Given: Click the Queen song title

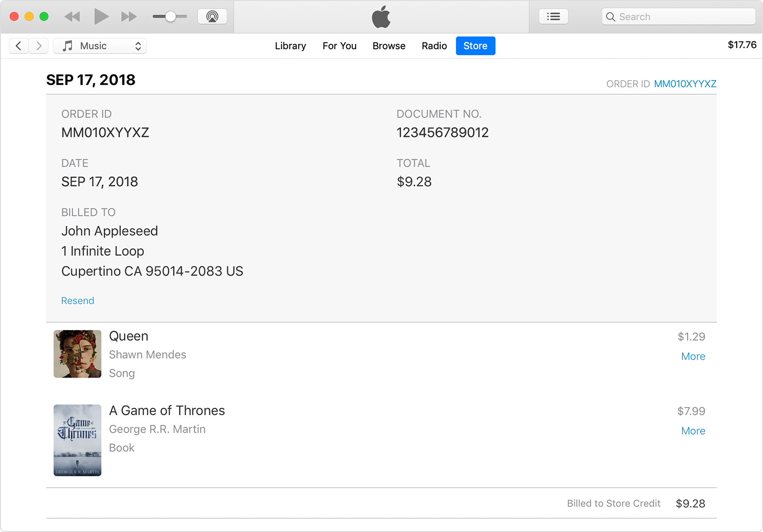Looking at the screenshot, I should click(129, 336).
